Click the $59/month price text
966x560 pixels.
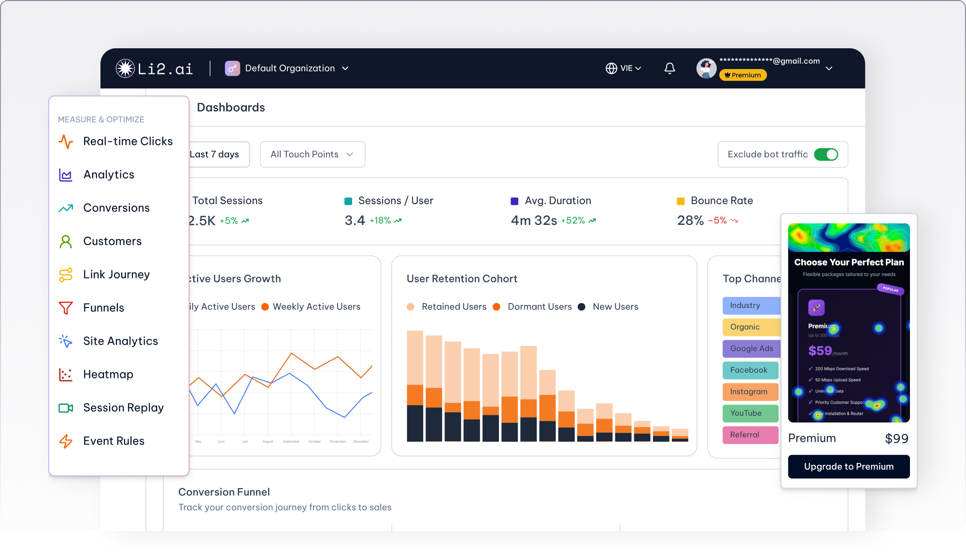pos(828,351)
